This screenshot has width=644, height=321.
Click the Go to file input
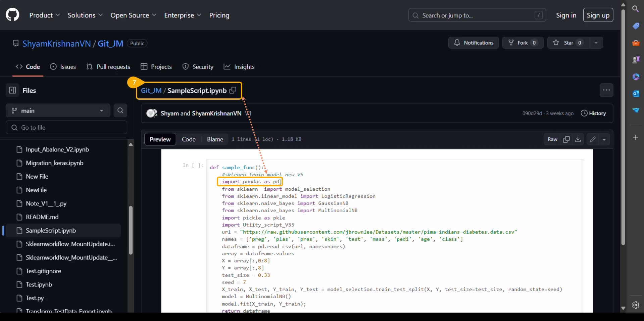coord(66,128)
